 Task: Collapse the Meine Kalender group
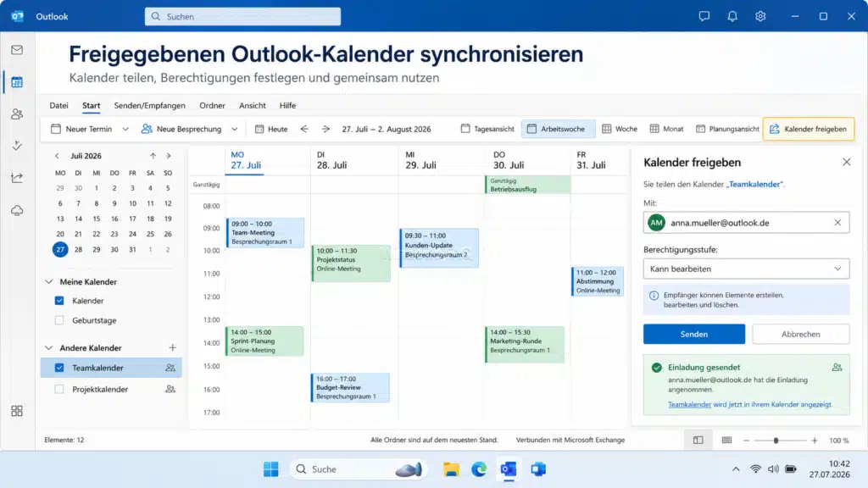coord(48,281)
